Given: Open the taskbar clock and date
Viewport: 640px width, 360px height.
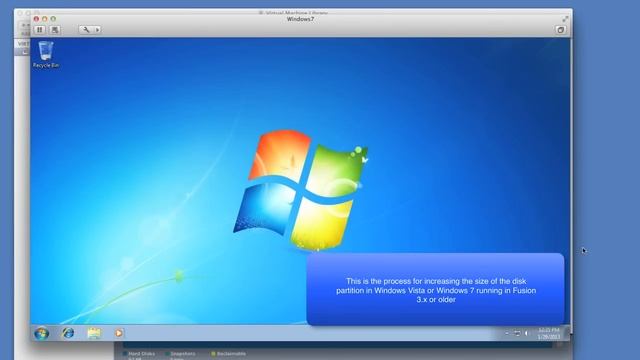Looking at the screenshot, I should 549,333.
